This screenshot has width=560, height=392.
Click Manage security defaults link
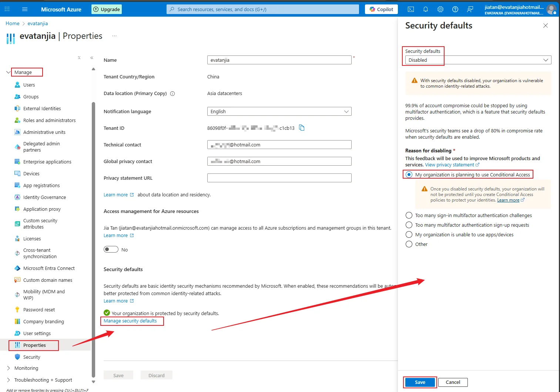click(x=130, y=321)
